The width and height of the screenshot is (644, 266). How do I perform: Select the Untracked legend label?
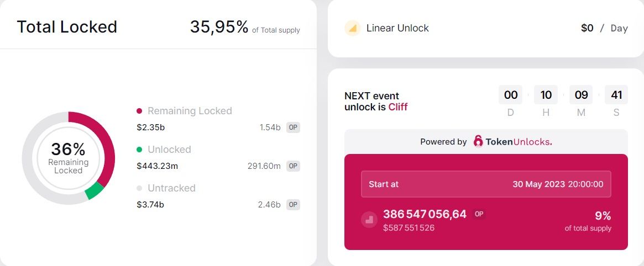[171, 188]
